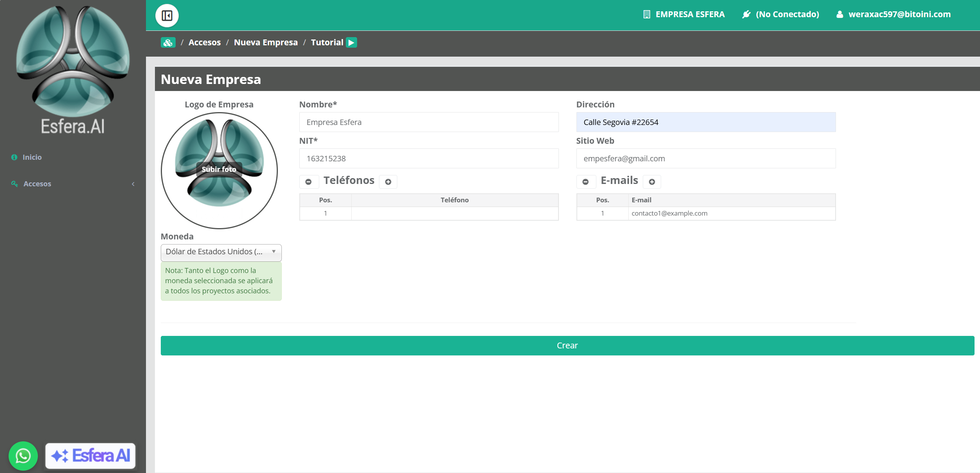Open the weraxac597@bitoini.com user menu

[x=900, y=14]
